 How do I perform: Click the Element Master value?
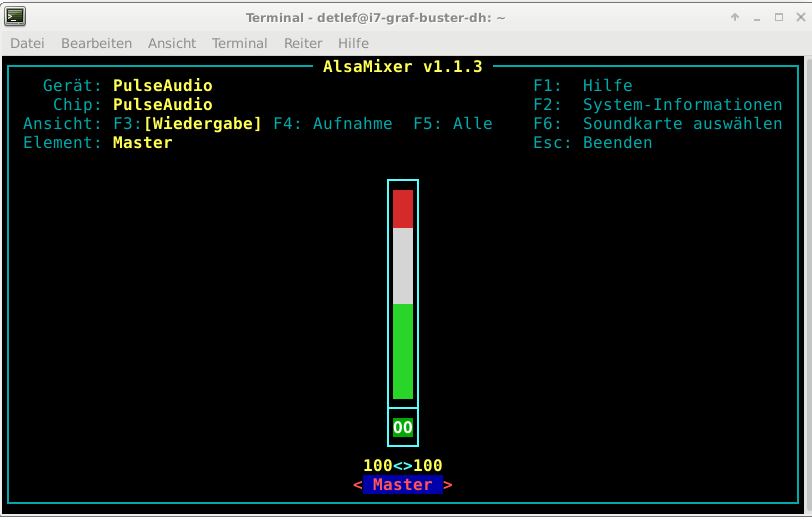(x=142, y=142)
